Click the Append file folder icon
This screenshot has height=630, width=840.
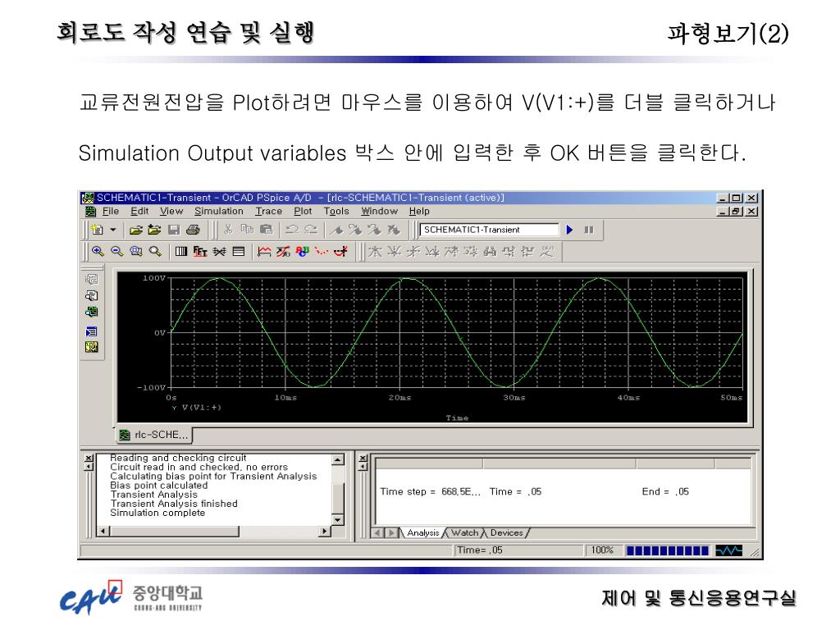[x=155, y=230]
